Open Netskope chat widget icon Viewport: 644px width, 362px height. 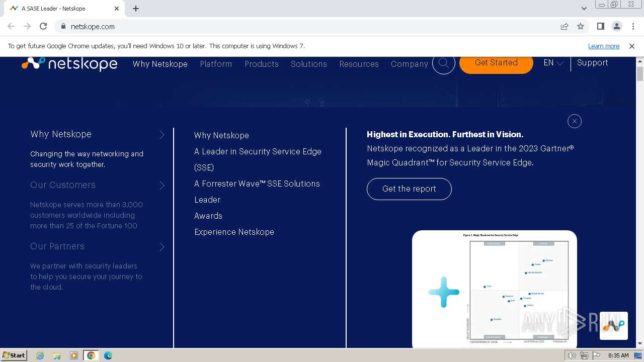pyautogui.click(x=614, y=326)
